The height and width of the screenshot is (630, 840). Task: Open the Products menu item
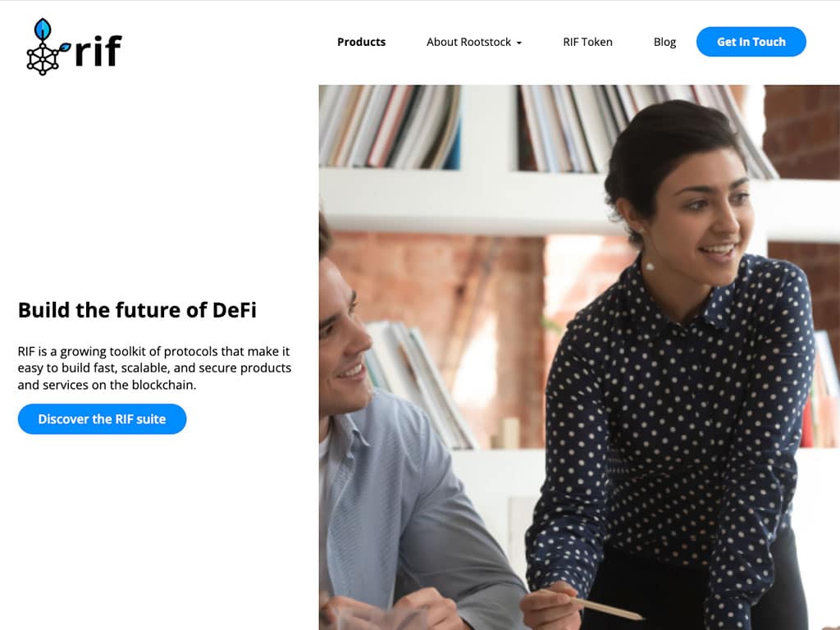(361, 42)
